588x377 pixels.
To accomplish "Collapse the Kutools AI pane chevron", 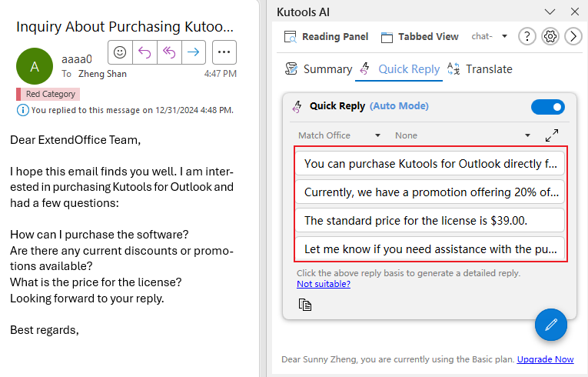I will (550, 12).
